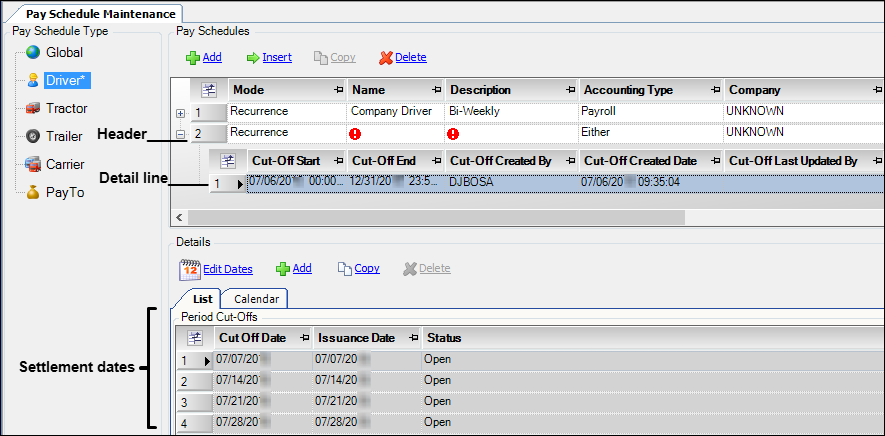Select row header 3 in Period Cut-Offs
Image resolution: width=885 pixels, height=436 pixels.
point(194,402)
